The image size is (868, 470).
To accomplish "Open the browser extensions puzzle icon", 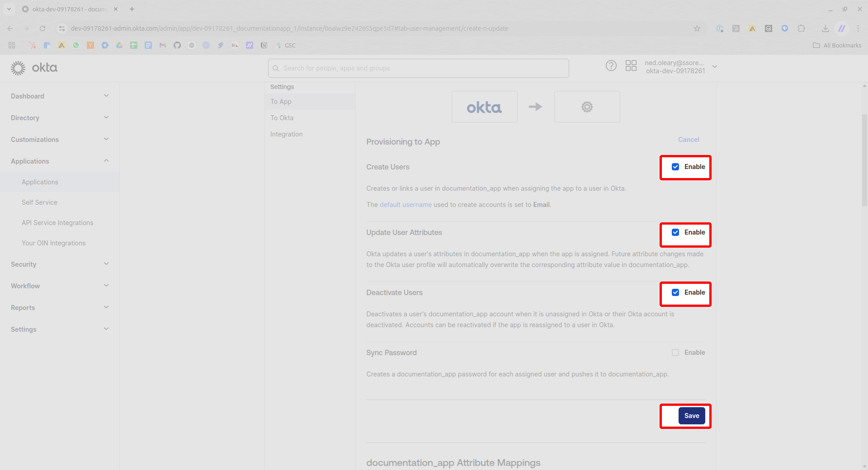I will click(801, 28).
